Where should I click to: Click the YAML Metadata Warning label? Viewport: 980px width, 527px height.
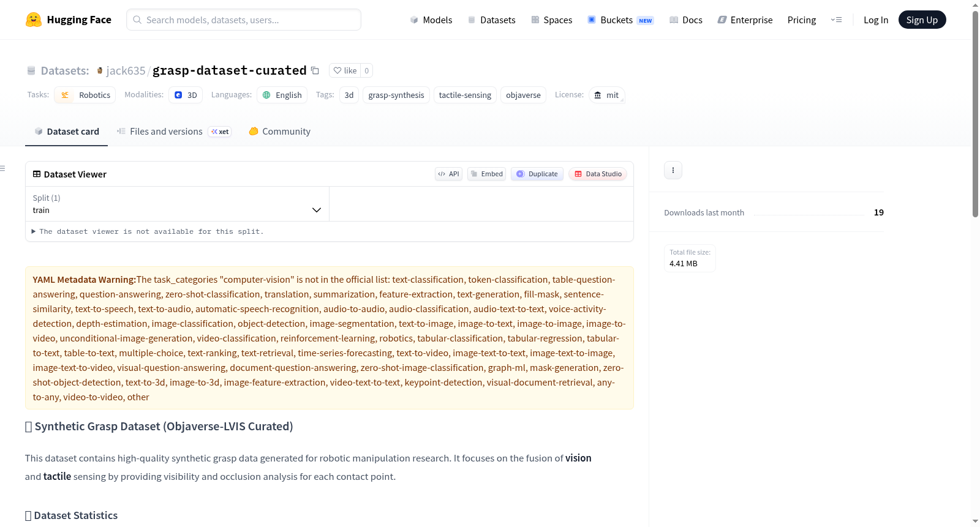pyautogui.click(x=85, y=280)
